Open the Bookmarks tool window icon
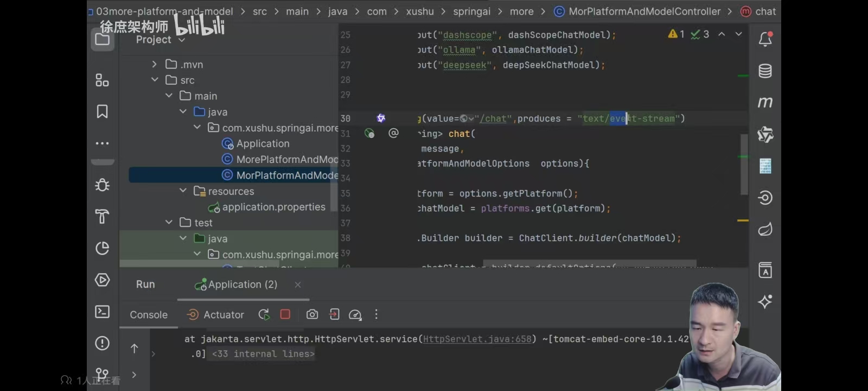 pos(102,111)
